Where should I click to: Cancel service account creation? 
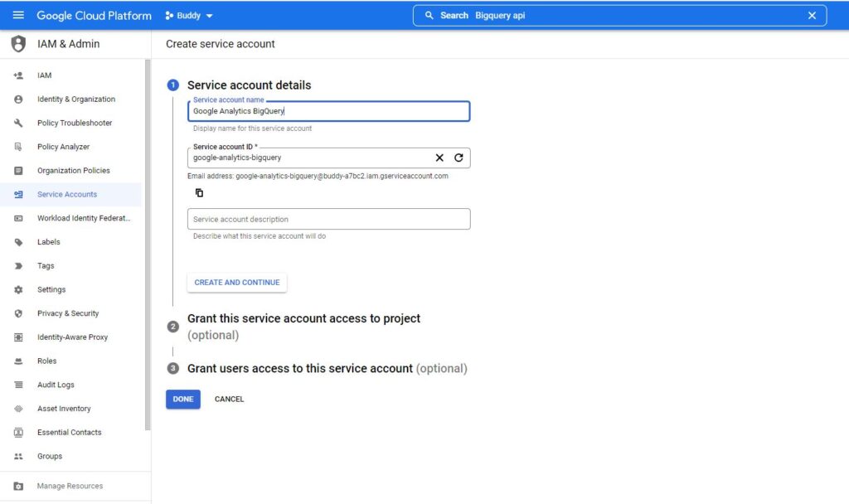tap(229, 399)
